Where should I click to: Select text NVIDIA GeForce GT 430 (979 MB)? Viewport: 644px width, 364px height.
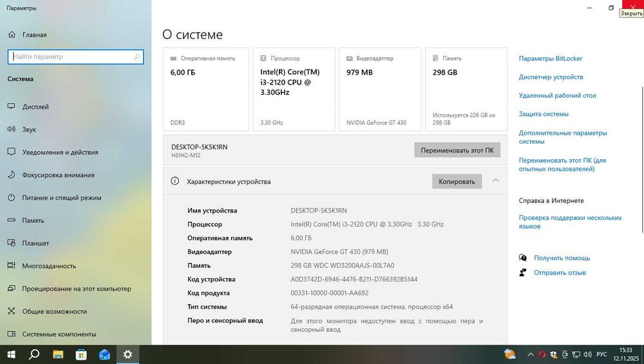pos(339,252)
